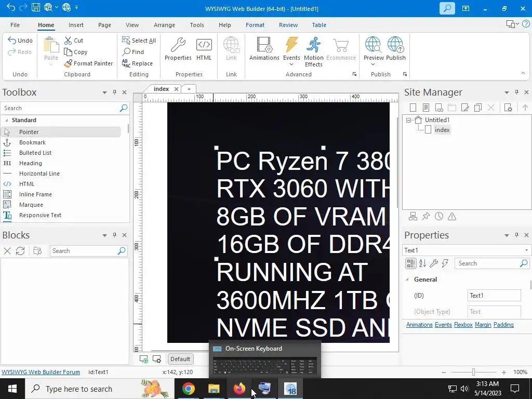532x399 pixels.
Task: Pin the Blocks panel
Action: click(114, 235)
